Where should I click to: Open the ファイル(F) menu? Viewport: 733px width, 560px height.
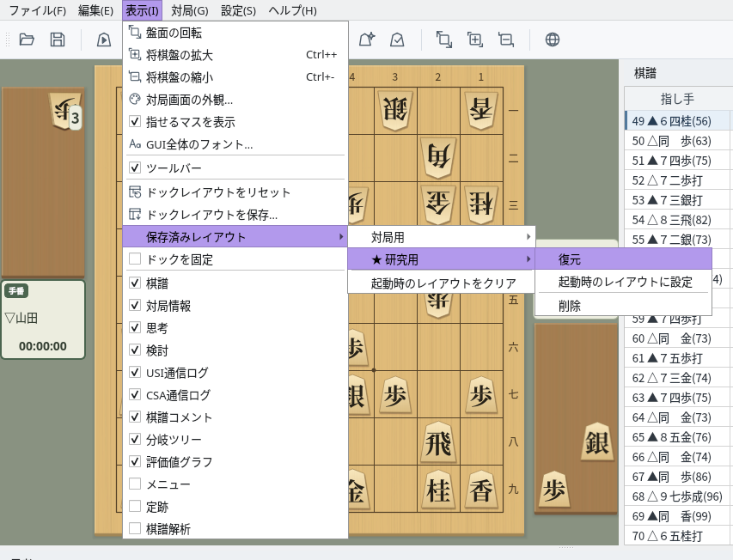pos(38,10)
